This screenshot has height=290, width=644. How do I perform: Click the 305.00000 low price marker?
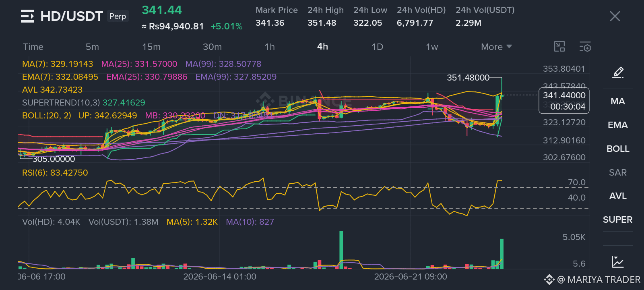click(x=54, y=159)
